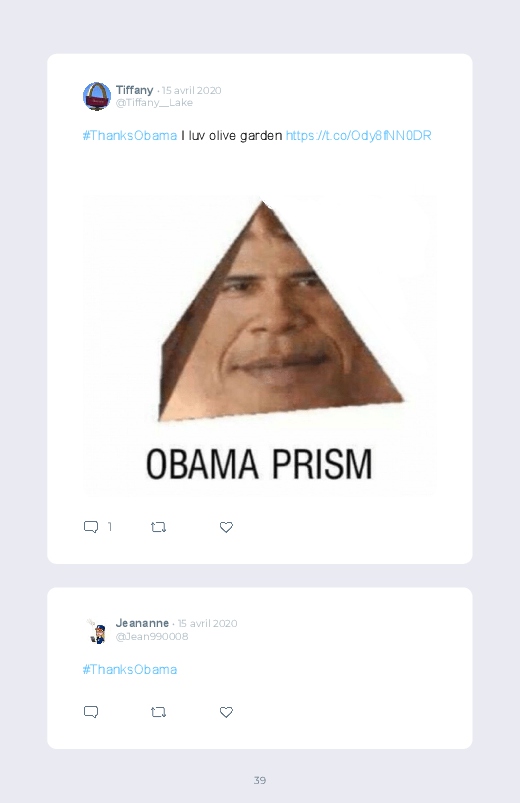This screenshot has height=803, width=520.
Task: Visit the @Jean990008 handle
Action: click(x=152, y=636)
